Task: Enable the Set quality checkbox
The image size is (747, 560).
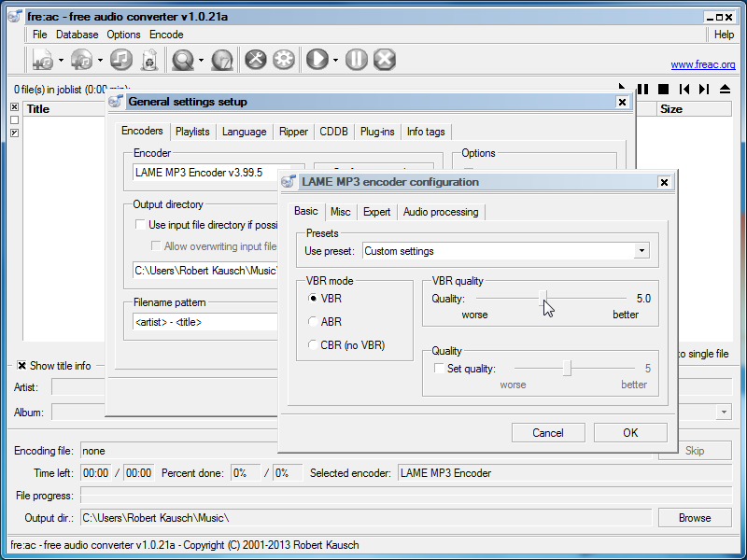Action: 440,369
